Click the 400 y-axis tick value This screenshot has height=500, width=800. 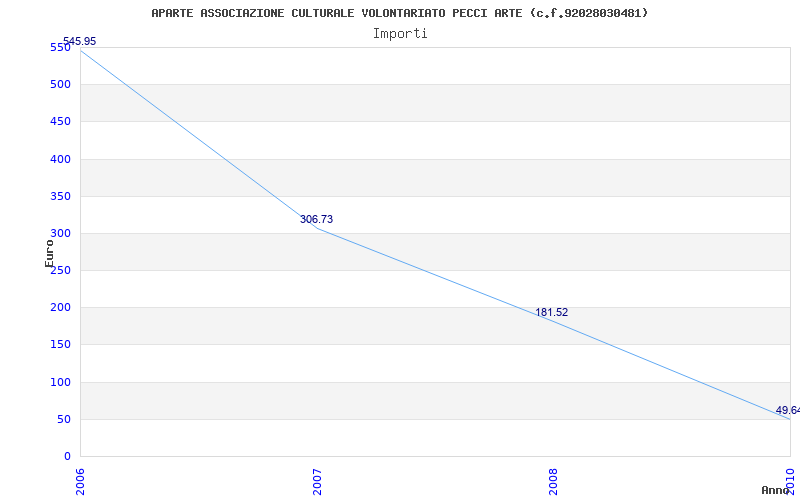coord(60,159)
